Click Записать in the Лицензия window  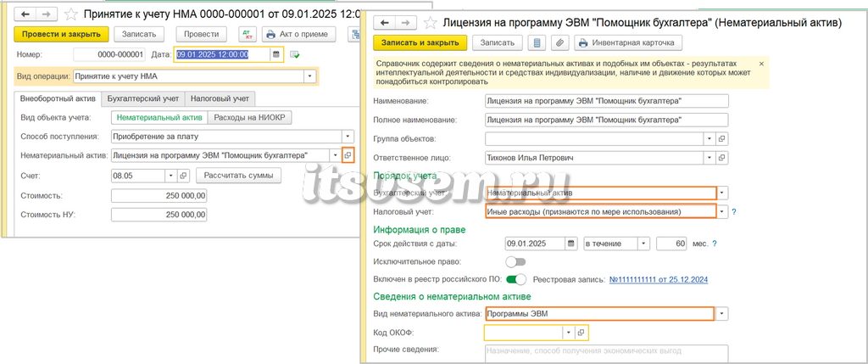[498, 42]
